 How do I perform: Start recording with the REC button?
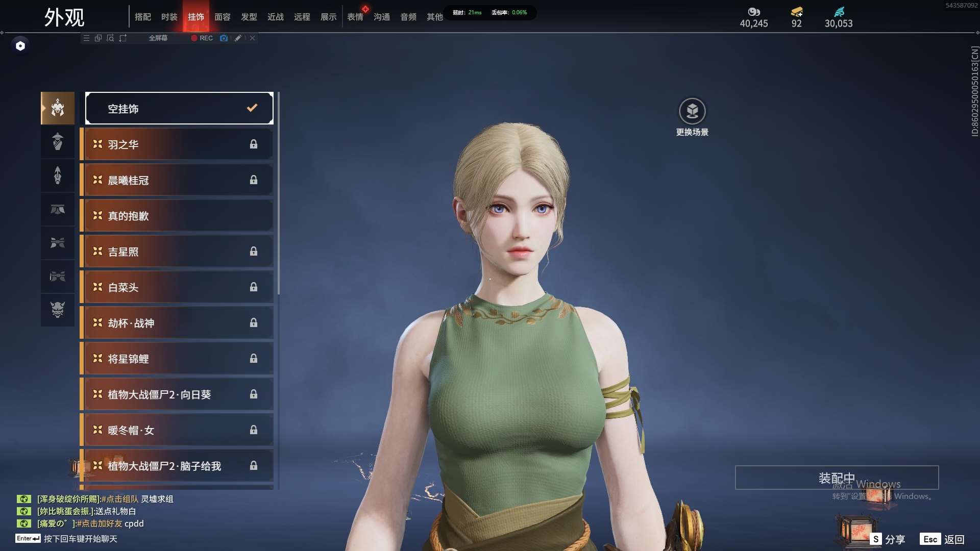202,38
